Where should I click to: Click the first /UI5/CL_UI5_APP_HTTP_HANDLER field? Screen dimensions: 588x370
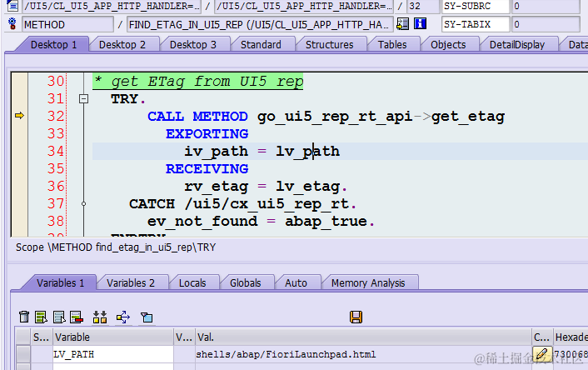[112, 6]
